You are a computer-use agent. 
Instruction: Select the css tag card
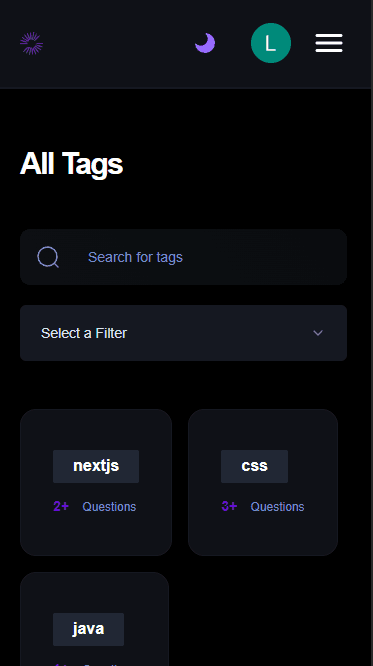[x=263, y=483]
